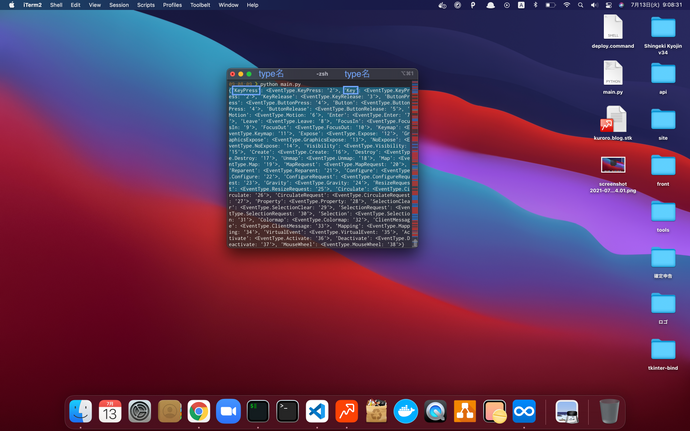Select the tools folder on the desktop
Viewport: 690px width, 431px height.
pos(663,216)
